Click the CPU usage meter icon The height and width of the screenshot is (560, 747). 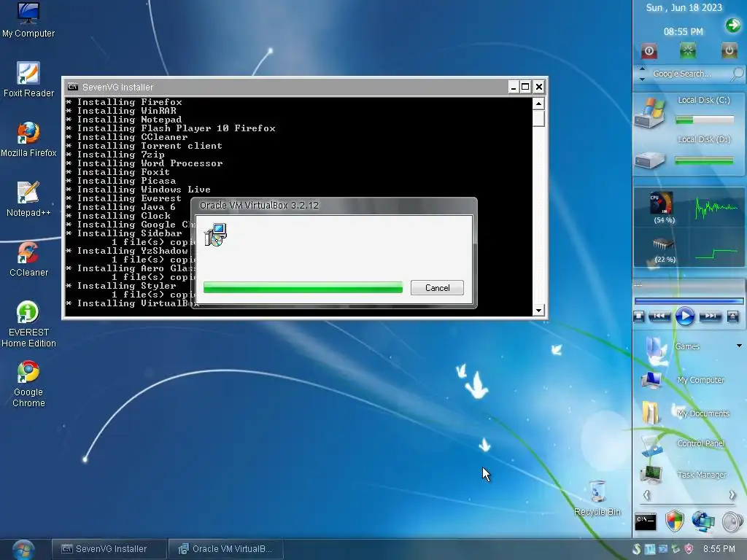click(x=662, y=203)
